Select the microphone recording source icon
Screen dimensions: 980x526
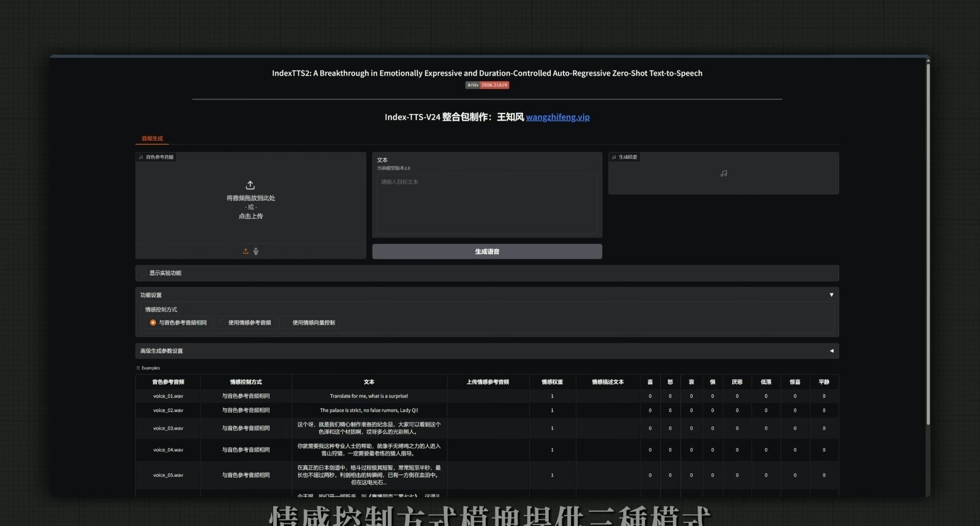click(x=256, y=251)
